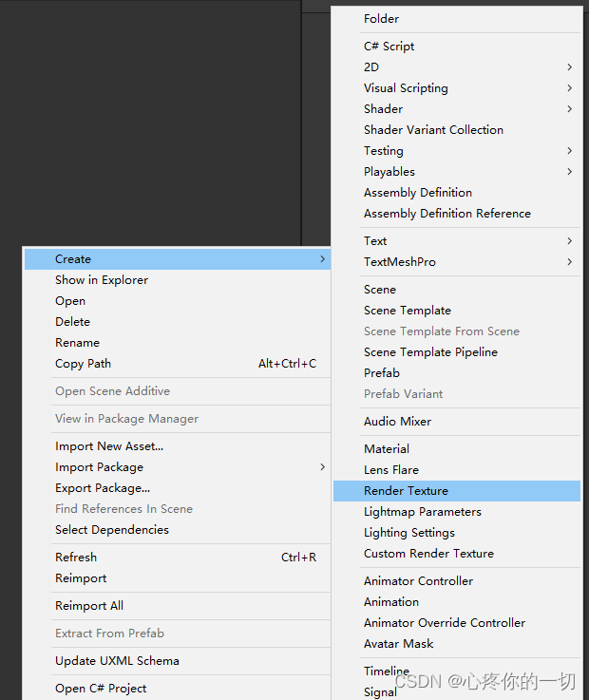Expand the TextMeshPro submenu
The image size is (589, 700).
pyautogui.click(x=400, y=262)
